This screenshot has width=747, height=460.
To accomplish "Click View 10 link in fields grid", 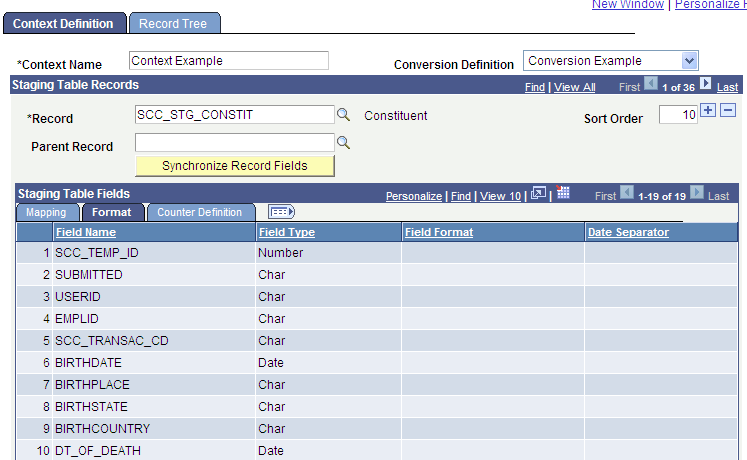I will pos(500,196).
